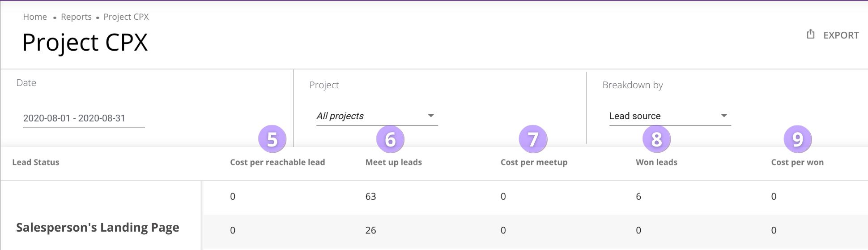The image size is (868, 250).
Task: Open the All projects dropdown
Action: click(x=376, y=116)
